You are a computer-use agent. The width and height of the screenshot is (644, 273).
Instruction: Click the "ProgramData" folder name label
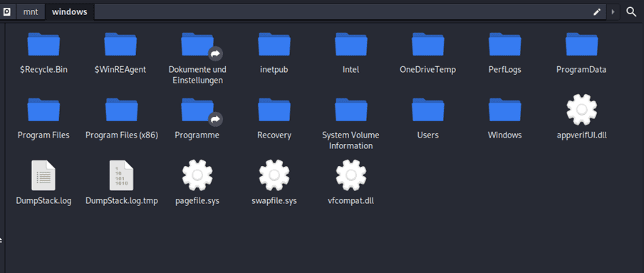coord(581,70)
